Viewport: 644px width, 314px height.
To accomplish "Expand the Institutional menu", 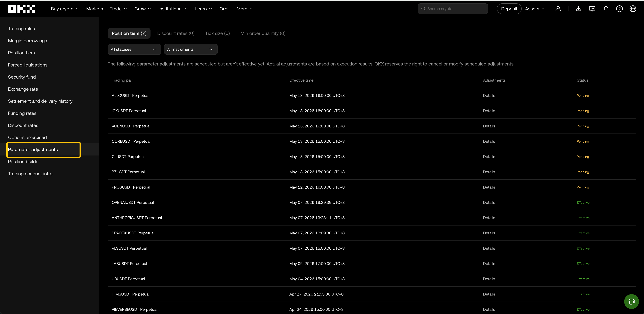I will [173, 9].
